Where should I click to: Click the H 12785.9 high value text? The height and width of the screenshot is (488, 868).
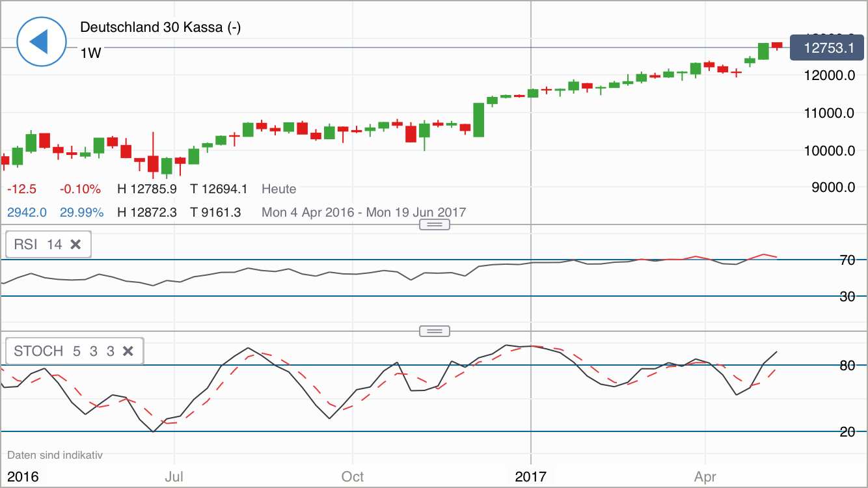click(148, 189)
